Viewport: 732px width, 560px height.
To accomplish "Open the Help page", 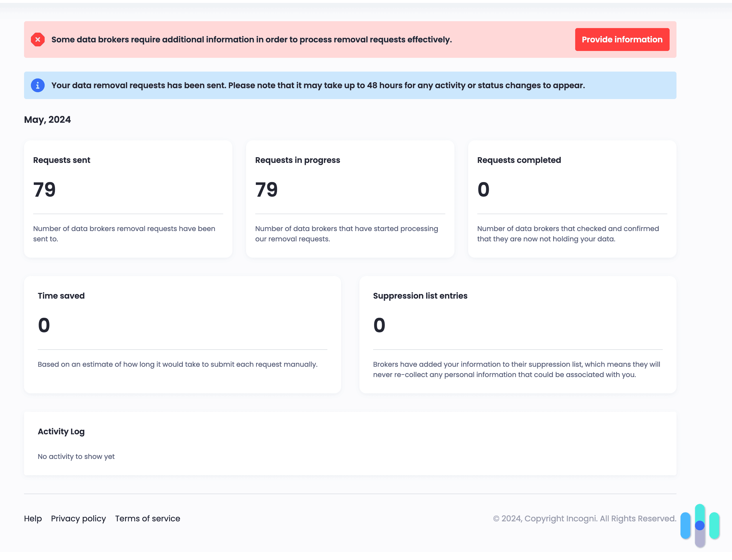I will coord(33,519).
